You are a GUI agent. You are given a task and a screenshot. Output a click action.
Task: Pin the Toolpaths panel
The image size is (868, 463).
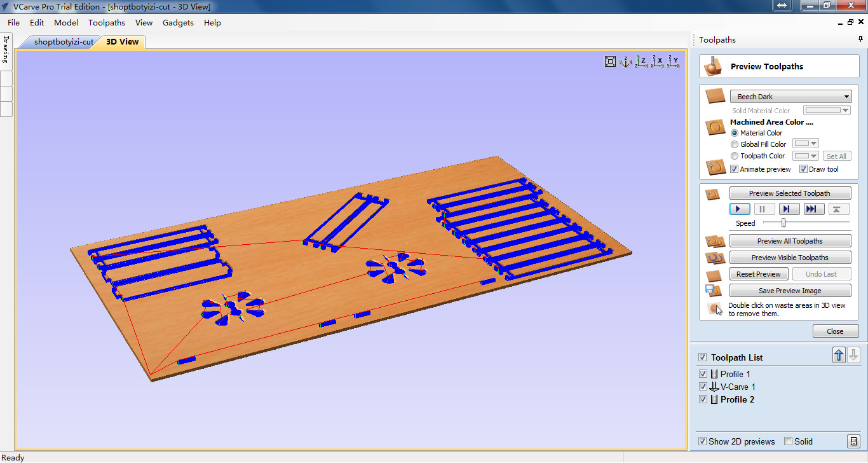pyautogui.click(x=861, y=39)
